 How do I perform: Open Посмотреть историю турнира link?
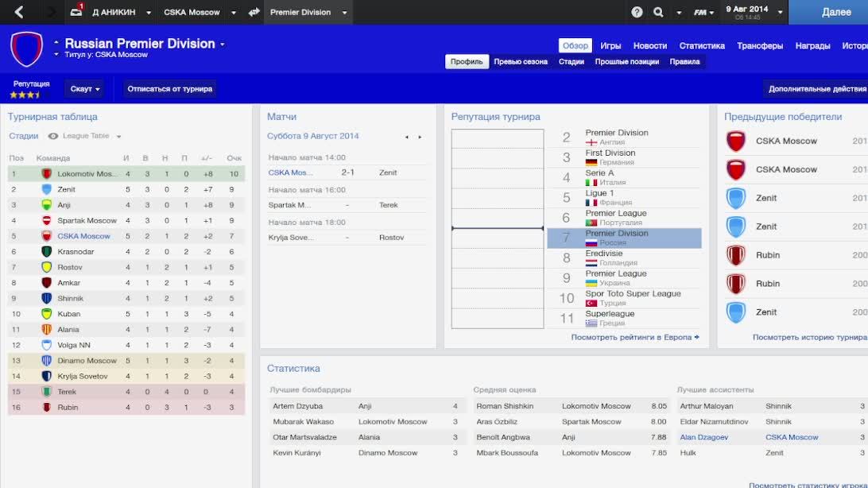(x=809, y=337)
